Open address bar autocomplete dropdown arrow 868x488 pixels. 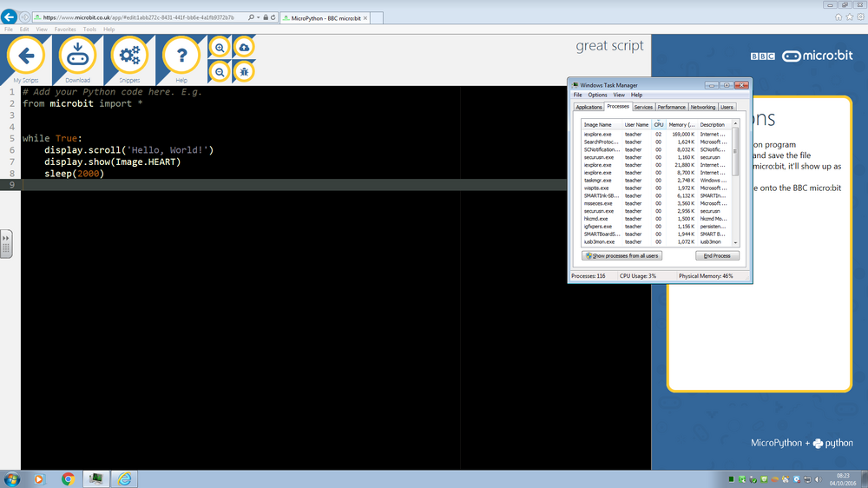pos(259,17)
